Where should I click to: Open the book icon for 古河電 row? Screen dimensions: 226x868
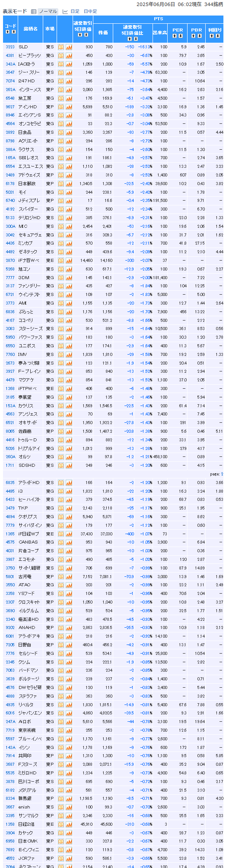[x=61, y=576]
